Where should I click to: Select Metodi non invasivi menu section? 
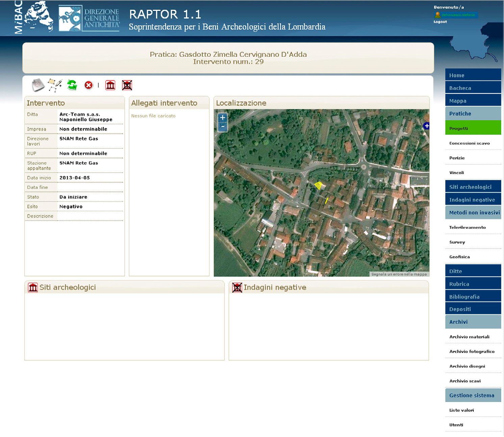click(x=473, y=212)
